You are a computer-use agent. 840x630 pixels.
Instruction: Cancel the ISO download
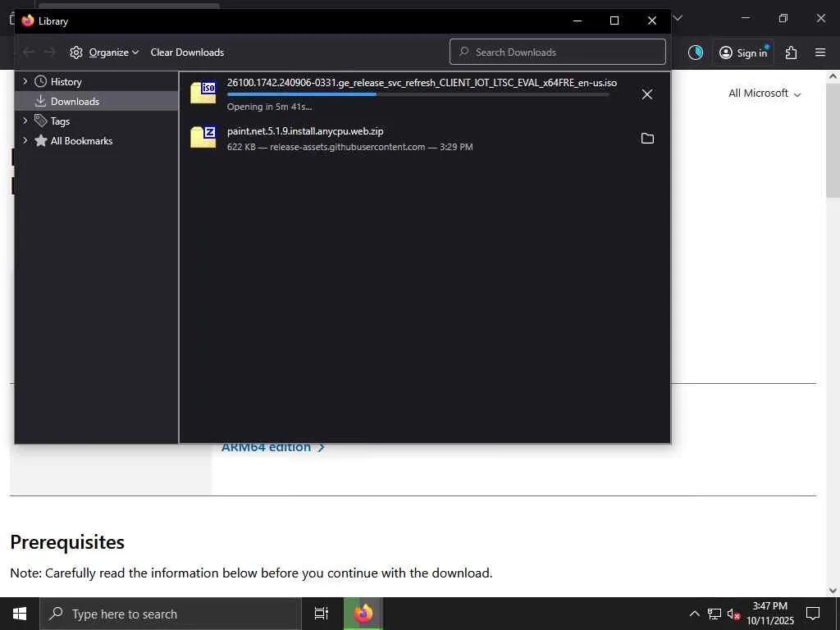point(647,94)
